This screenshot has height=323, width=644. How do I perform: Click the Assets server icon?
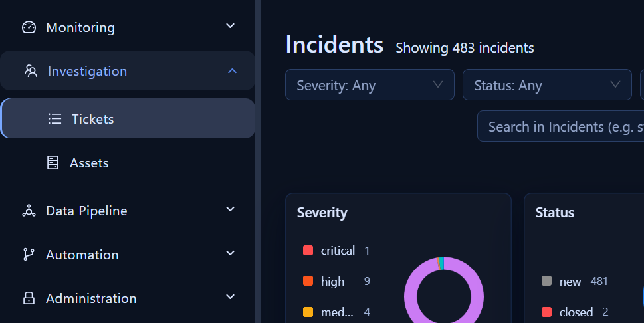[53, 163]
